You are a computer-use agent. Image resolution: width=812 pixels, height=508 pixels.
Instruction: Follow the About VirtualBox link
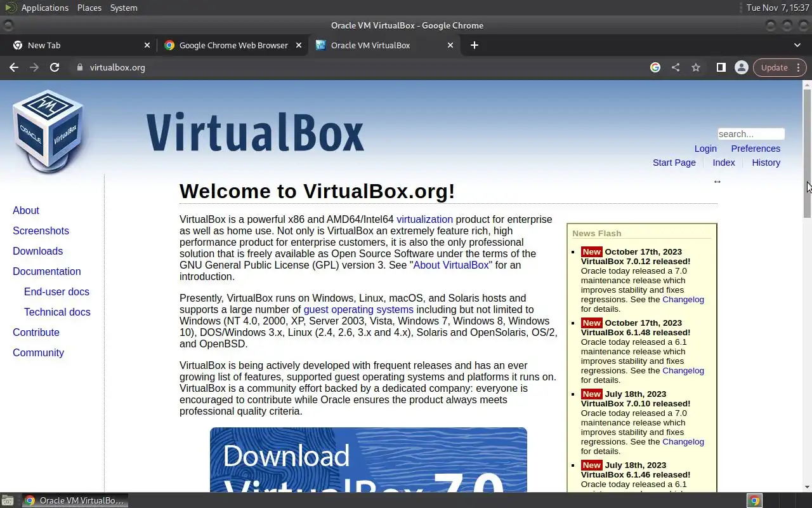[451, 265]
